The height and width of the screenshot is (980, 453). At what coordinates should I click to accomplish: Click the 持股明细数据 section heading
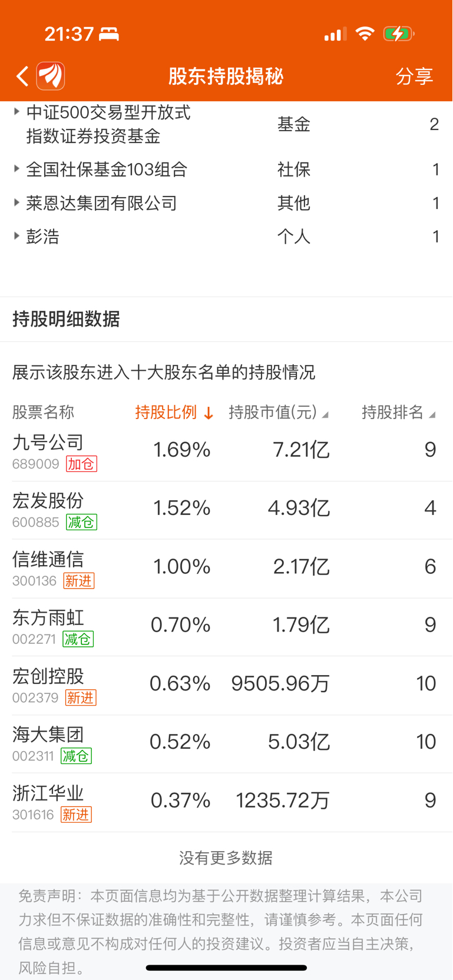point(66,319)
